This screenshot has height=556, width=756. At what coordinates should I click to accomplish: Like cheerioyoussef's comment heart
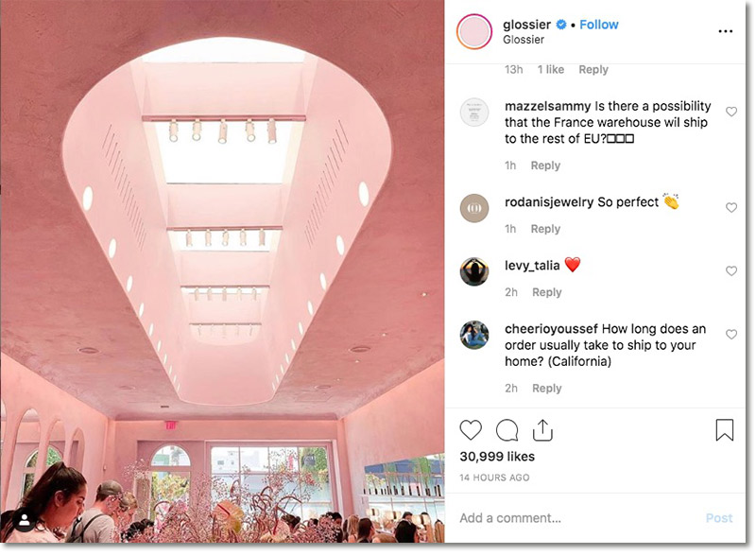731,334
